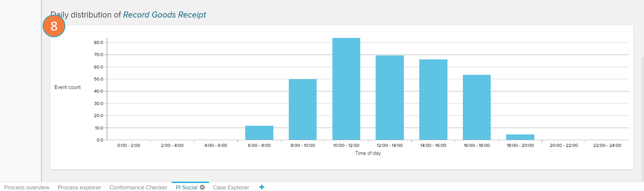
Task: Select the 10:00 - 12:00 bar
Action: pyautogui.click(x=346, y=90)
